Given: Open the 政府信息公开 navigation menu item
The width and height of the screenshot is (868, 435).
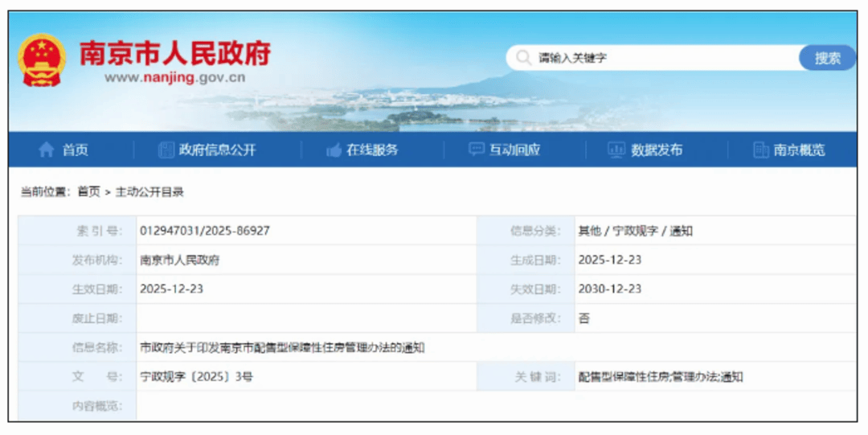Looking at the screenshot, I should tap(217, 150).
